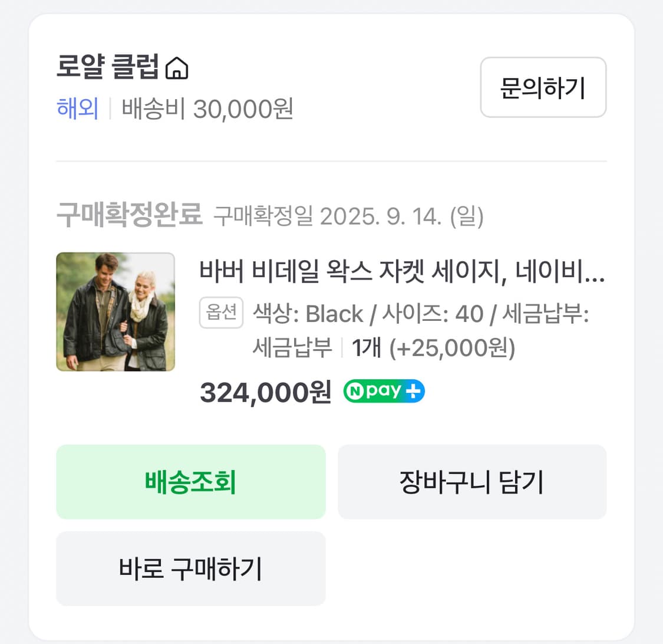Open the product thumbnail image
Screen dimensions: 663x644
point(116,312)
